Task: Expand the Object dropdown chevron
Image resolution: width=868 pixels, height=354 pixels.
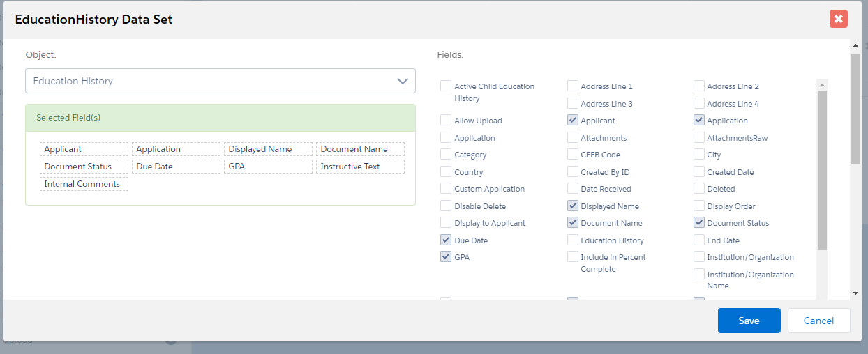Action: [x=402, y=81]
